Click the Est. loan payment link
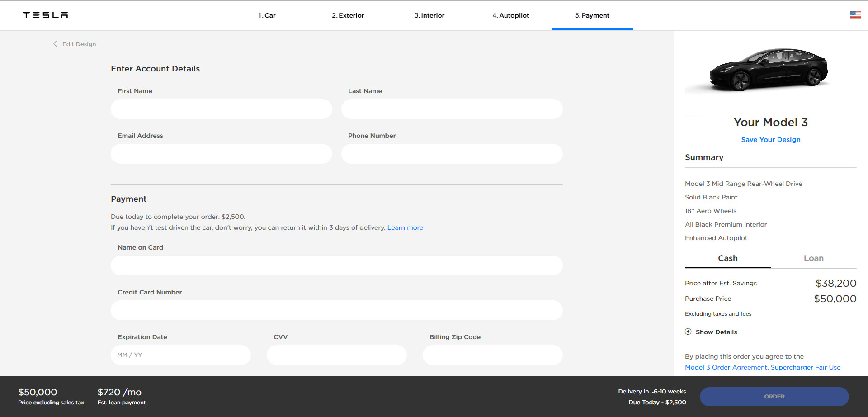The height and width of the screenshot is (417, 868). click(121, 403)
